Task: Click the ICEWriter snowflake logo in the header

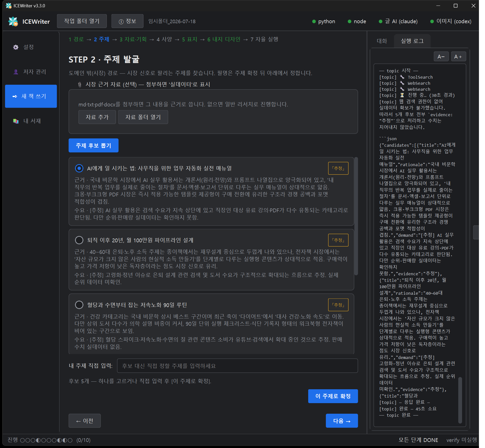Action: tap(13, 21)
